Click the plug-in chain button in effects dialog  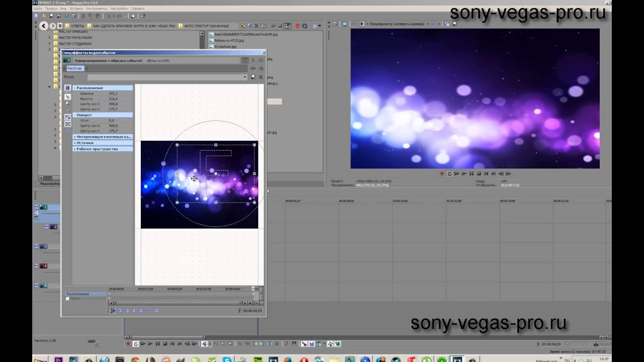click(x=253, y=68)
